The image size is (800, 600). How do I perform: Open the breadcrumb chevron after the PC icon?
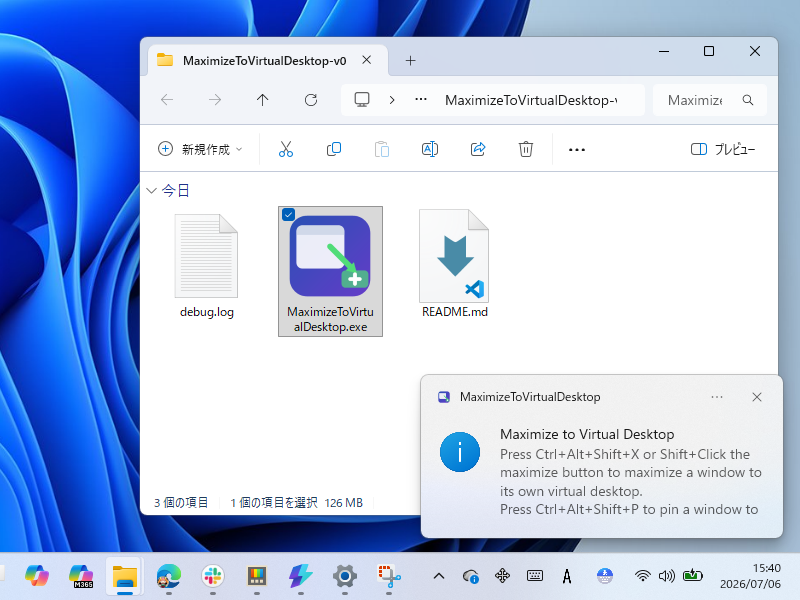pyautogui.click(x=392, y=100)
